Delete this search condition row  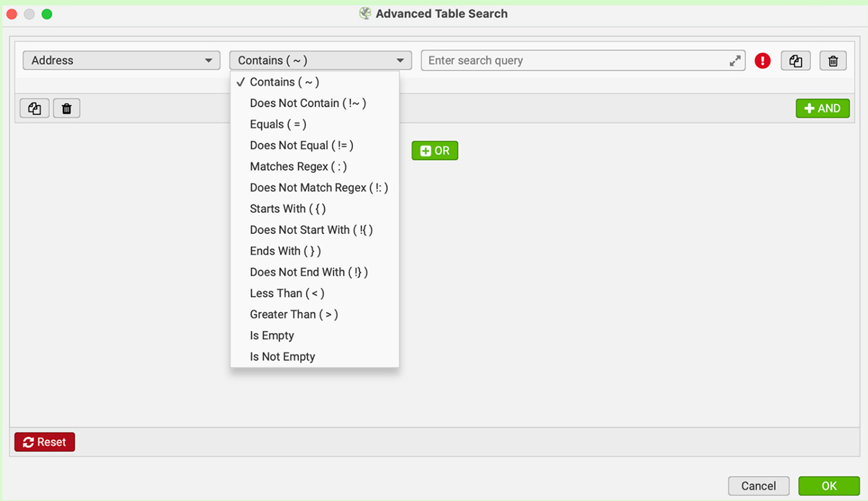point(833,61)
